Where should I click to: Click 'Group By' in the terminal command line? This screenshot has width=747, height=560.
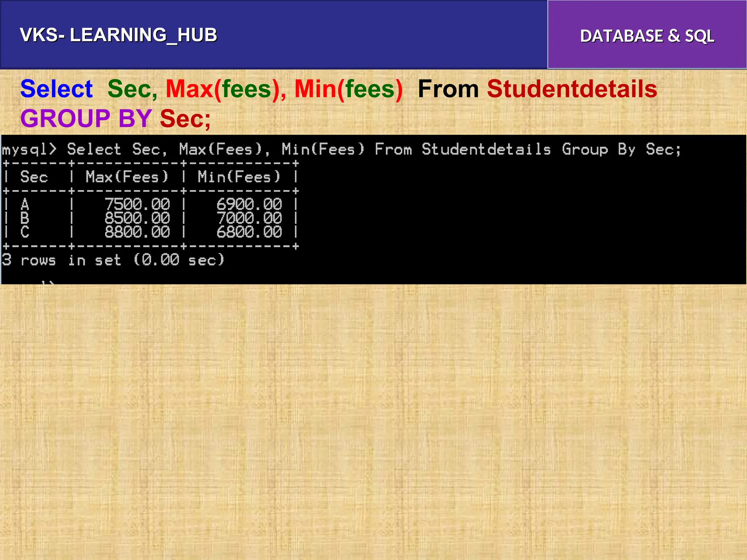pos(599,150)
